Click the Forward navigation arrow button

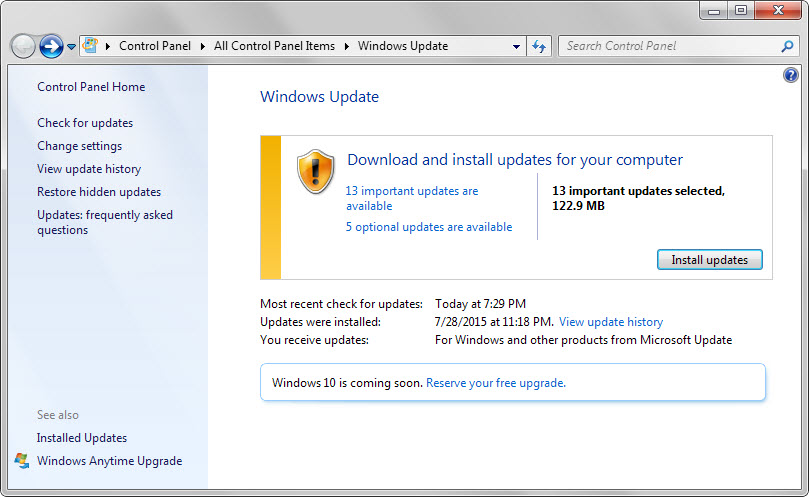[52, 46]
